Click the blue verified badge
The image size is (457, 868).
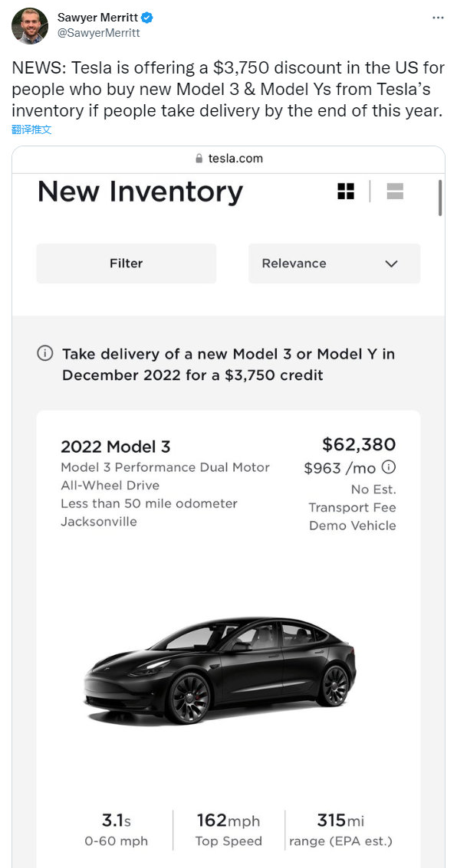146,18
